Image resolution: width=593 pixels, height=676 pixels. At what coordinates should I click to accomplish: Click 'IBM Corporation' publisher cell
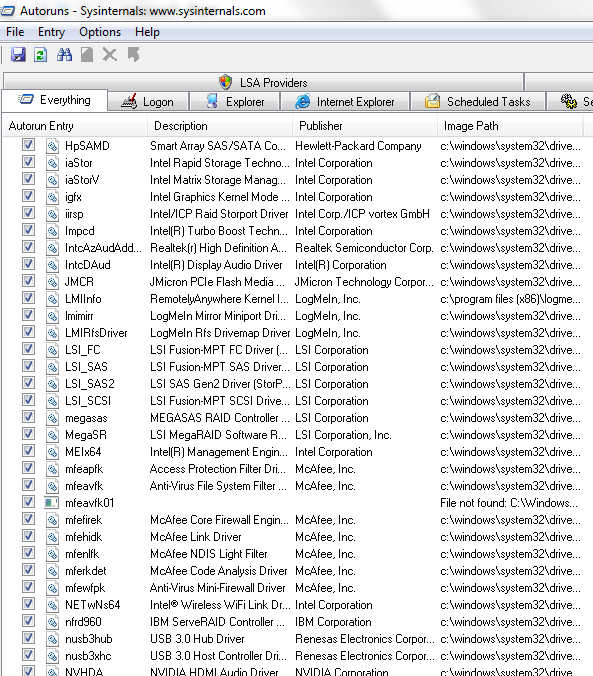point(333,622)
